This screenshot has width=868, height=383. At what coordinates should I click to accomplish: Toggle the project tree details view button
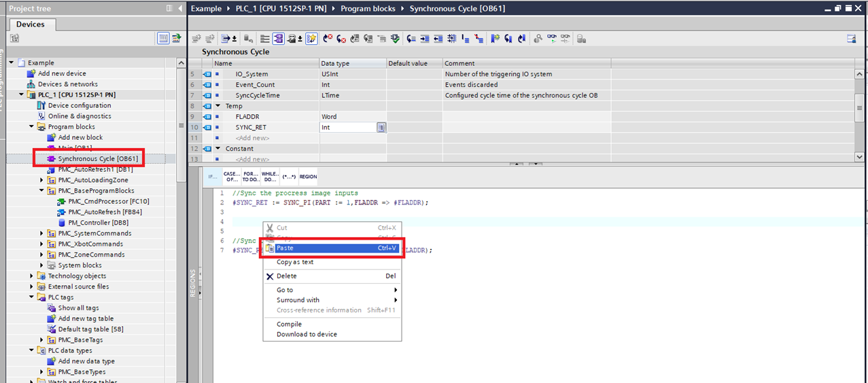[x=163, y=39]
